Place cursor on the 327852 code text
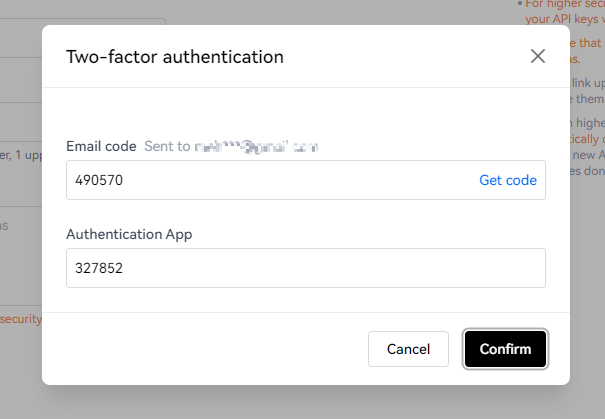Screen dimensions: 605x419 click(99, 268)
